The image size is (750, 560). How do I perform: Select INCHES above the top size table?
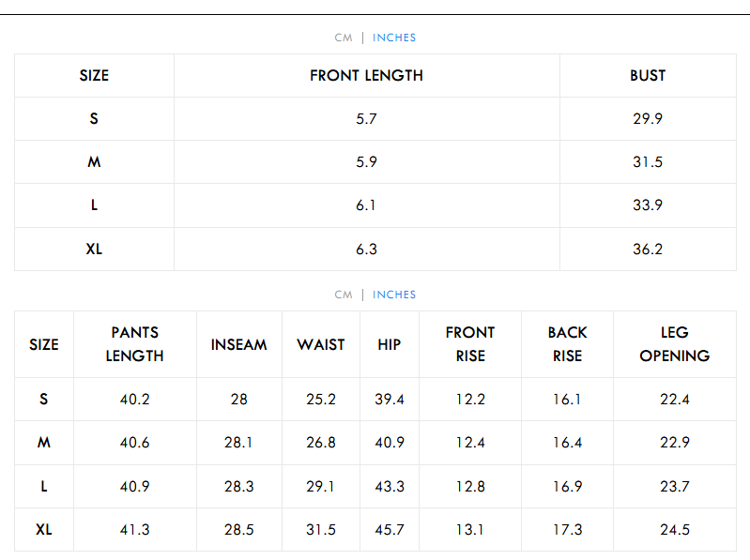(394, 38)
